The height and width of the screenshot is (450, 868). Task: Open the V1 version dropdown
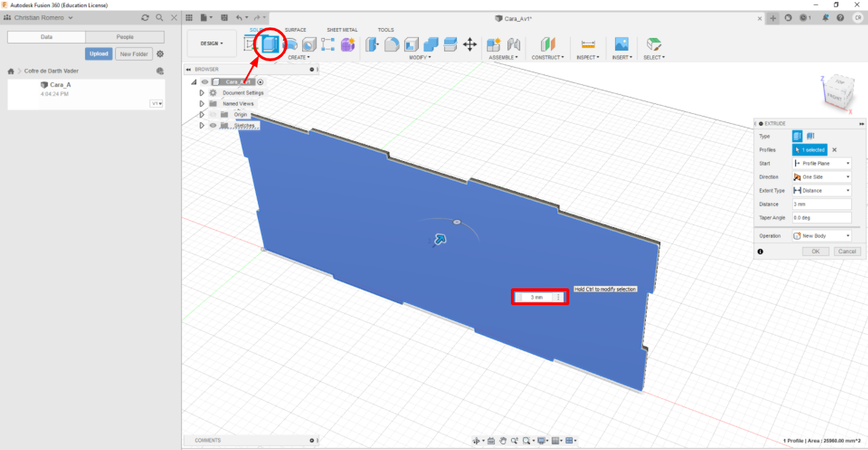(x=156, y=103)
